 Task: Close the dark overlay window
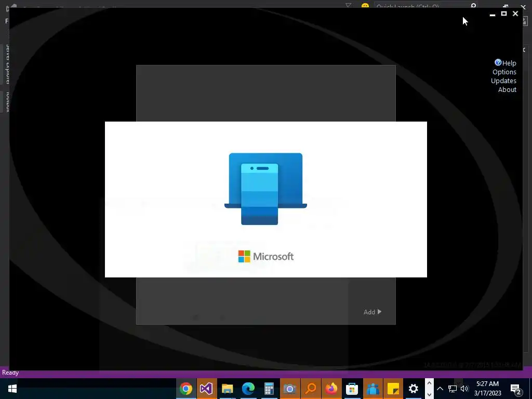515,14
